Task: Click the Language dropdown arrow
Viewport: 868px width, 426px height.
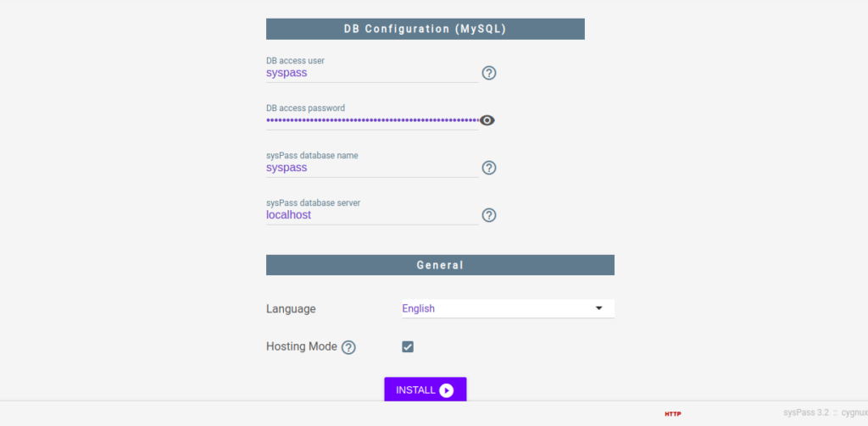Action: pos(598,308)
